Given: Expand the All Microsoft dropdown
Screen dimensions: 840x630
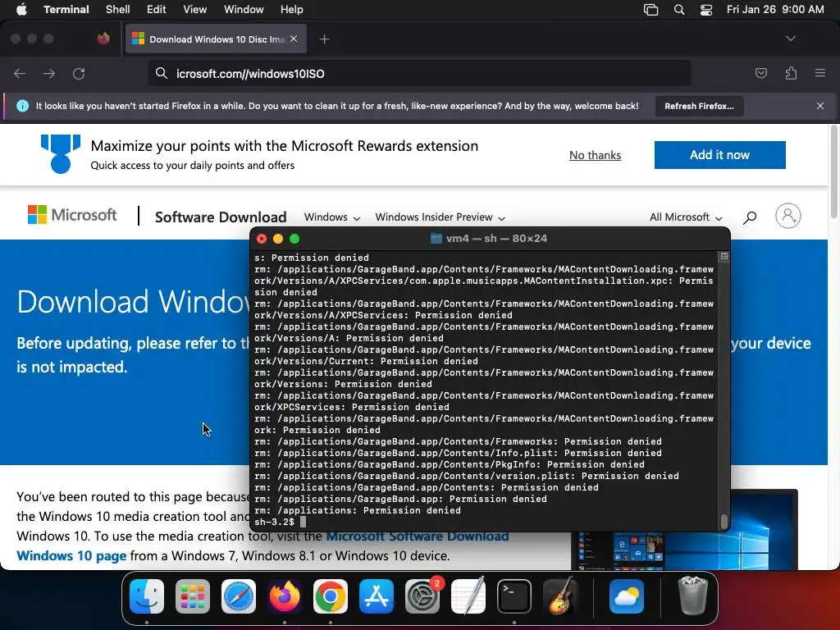Looking at the screenshot, I should (686, 217).
